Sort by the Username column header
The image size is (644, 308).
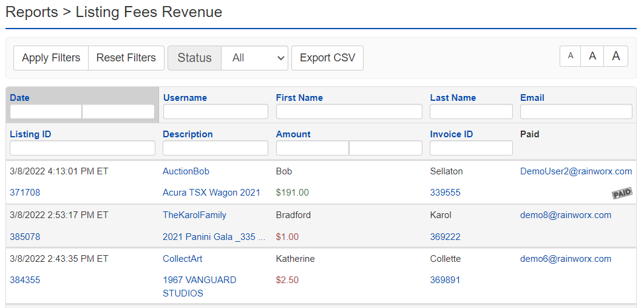(185, 98)
